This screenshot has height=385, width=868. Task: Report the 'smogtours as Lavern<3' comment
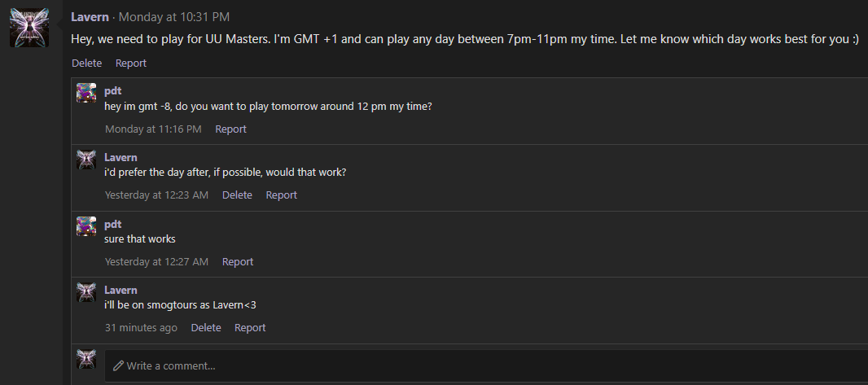coord(250,327)
